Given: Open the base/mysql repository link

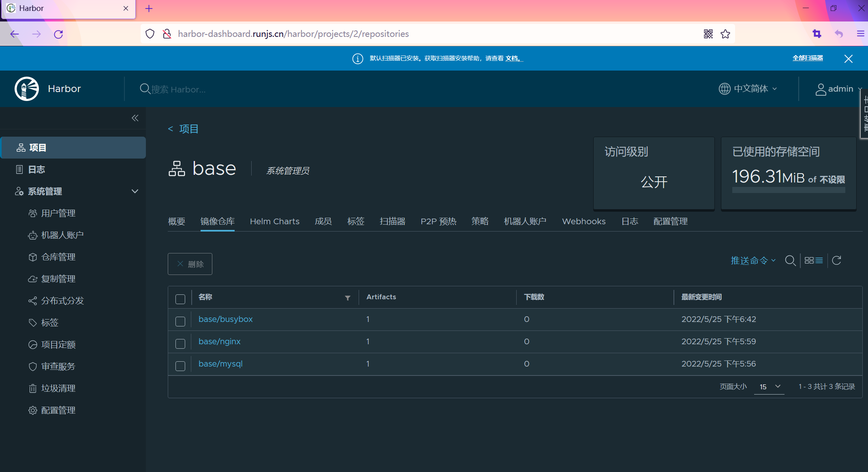Looking at the screenshot, I should click(x=220, y=364).
